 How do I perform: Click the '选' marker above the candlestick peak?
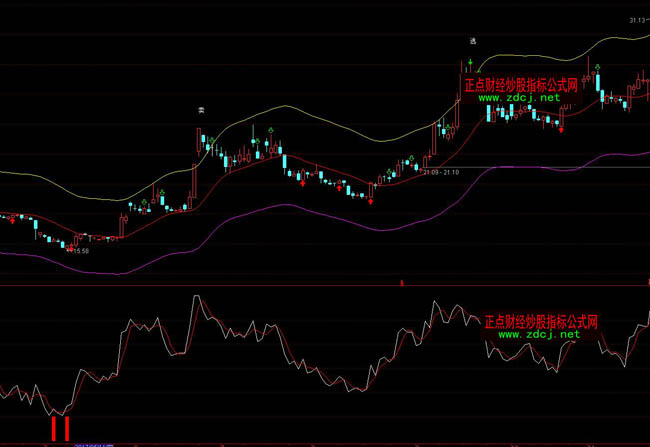pos(472,42)
